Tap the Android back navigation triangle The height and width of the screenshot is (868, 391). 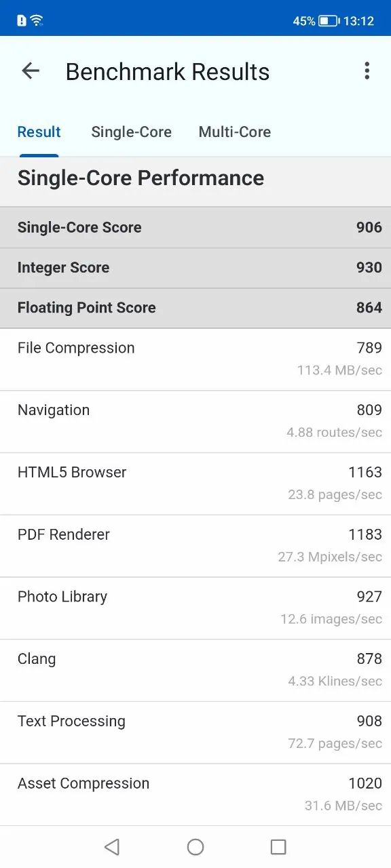112,846
